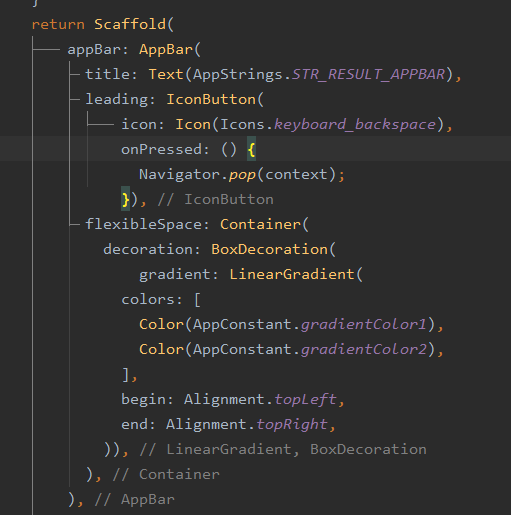Viewport: 511px width, 515px height.
Task: Click 'Icon' widget in icon line
Action: coord(193,124)
